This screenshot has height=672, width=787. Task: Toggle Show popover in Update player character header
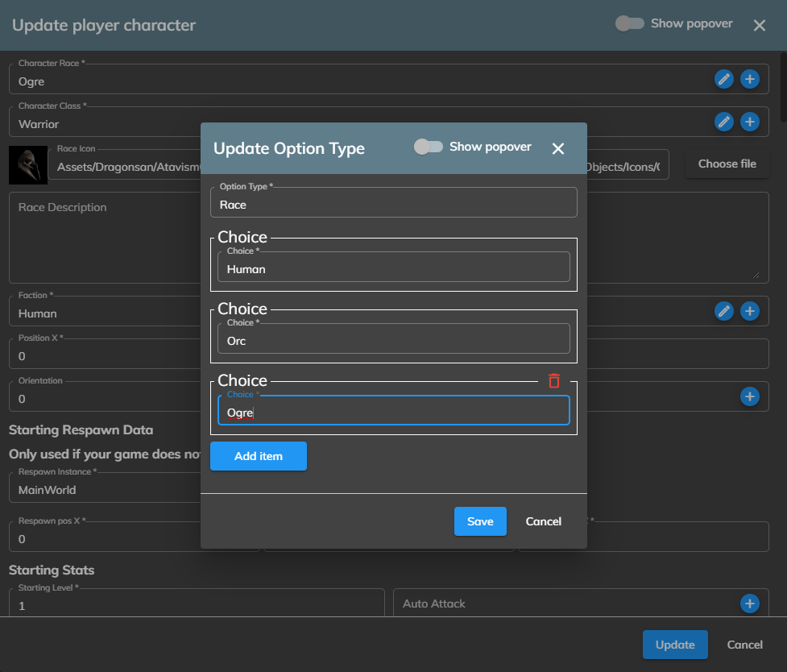pos(630,23)
